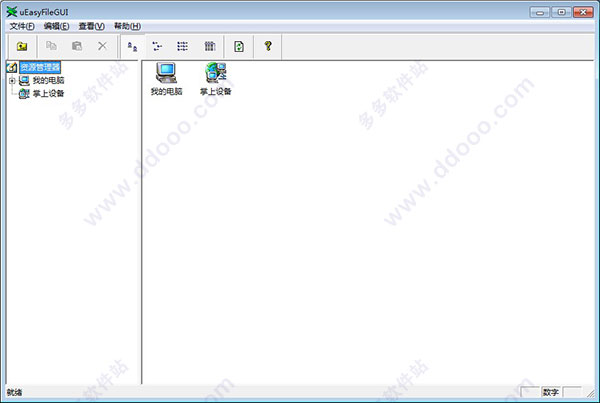This screenshot has width=600, height=403.
Task: Click 掌上设备 device icon in tree
Action: [24, 93]
